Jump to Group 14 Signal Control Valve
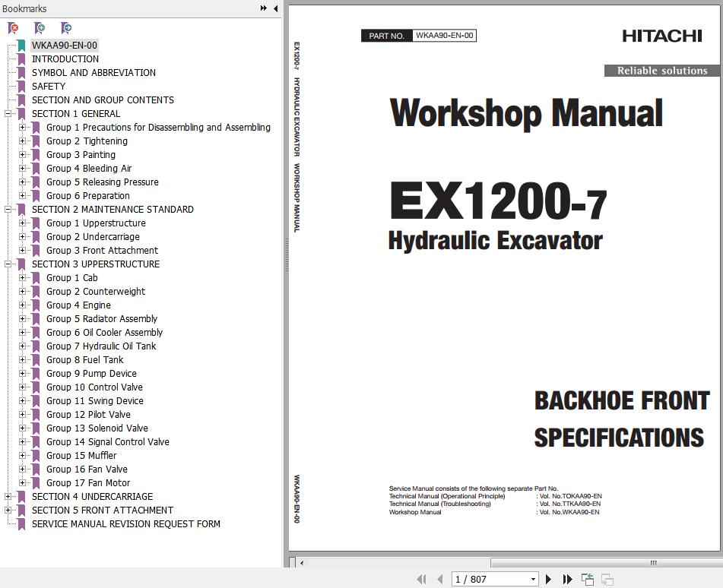The width and height of the screenshot is (723, 588). point(107,442)
